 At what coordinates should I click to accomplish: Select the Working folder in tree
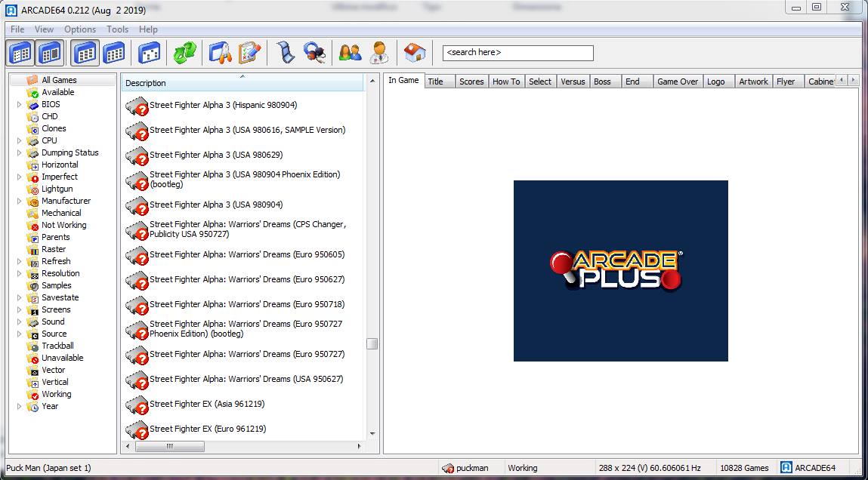point(57,394)
